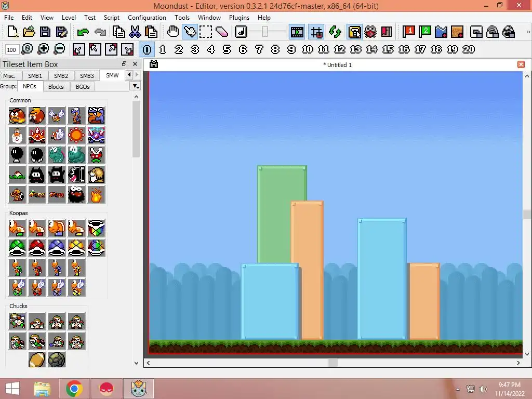Open the File menu
This screenshot has height=399, width=532.
[x=9, y=18]
